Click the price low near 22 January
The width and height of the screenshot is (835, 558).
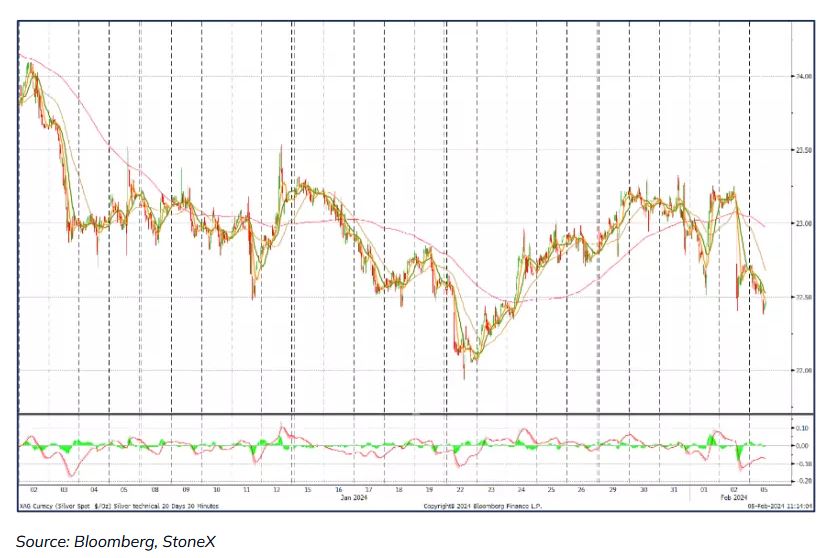(464, 376)
